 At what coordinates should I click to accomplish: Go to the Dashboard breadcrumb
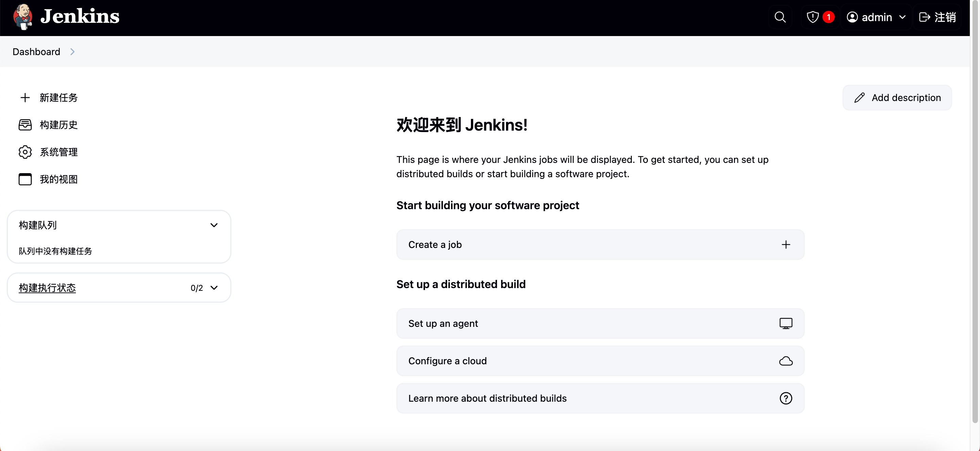pyautogui.click(x=36, y=51)
